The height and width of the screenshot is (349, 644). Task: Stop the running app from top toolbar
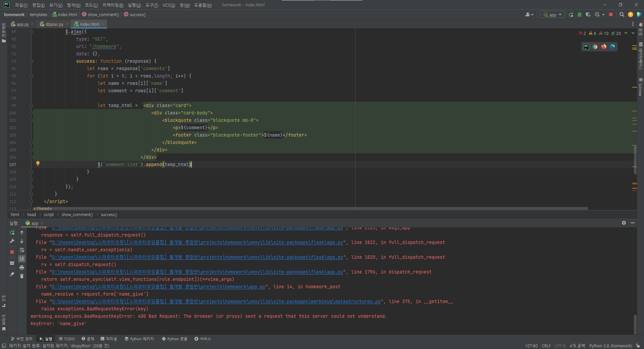coord(611,15)
